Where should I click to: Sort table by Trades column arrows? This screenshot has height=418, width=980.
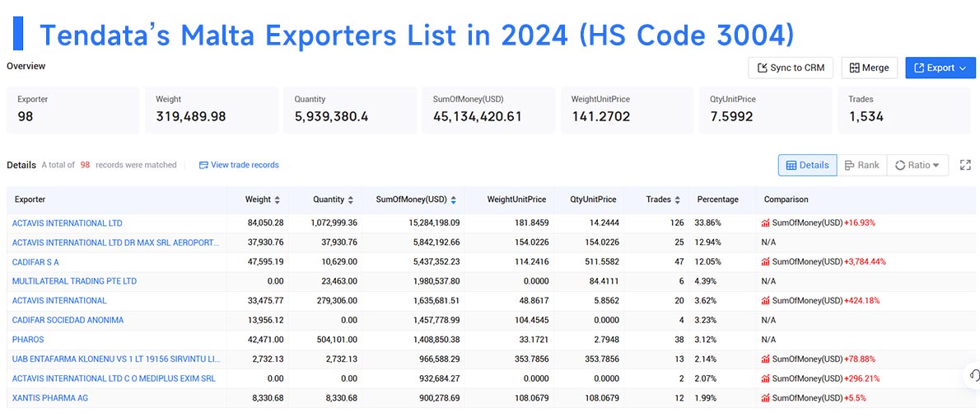coord(677,200)
